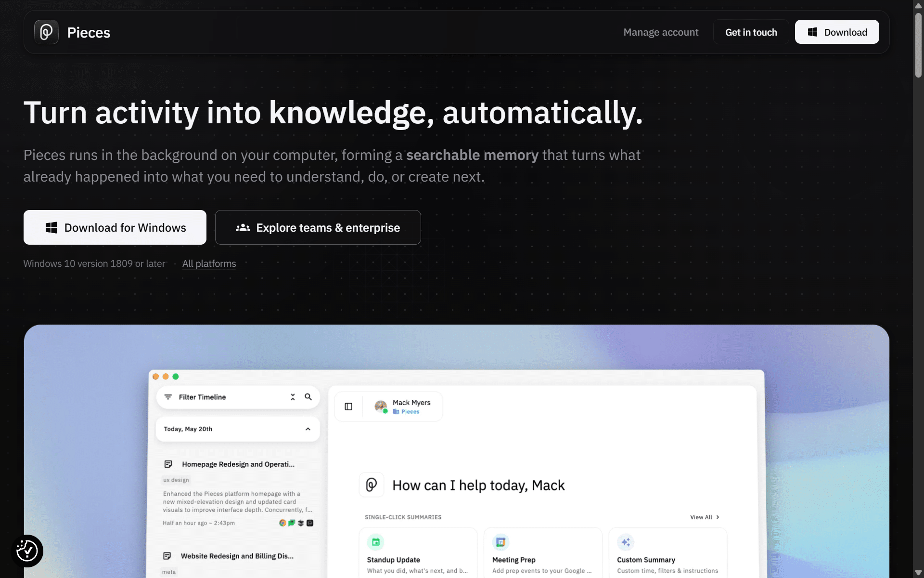Click the app icons beside 2:43pm timestamp
924x578 pixels.
tap(296, 523)
